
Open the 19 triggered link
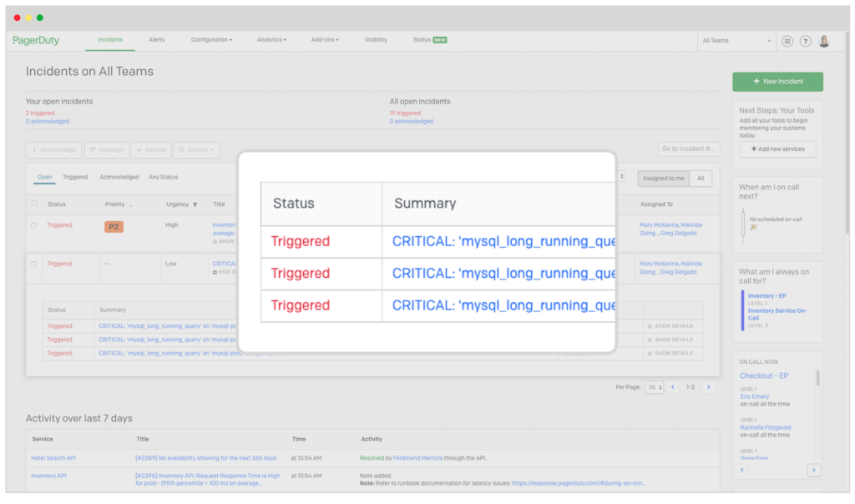click(405, 113)
